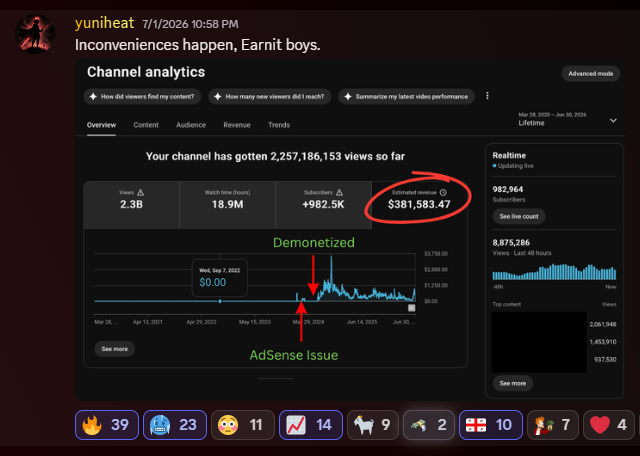Add the cartoon character money reaction 7
The height and width of the screenshot is (456, 640).
click(x=553, y=425)
